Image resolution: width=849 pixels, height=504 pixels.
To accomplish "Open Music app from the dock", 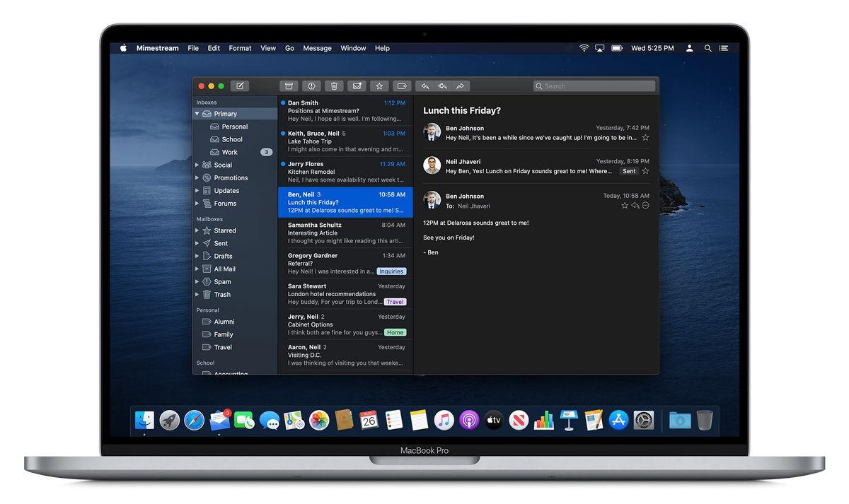I will click(444, 421).
